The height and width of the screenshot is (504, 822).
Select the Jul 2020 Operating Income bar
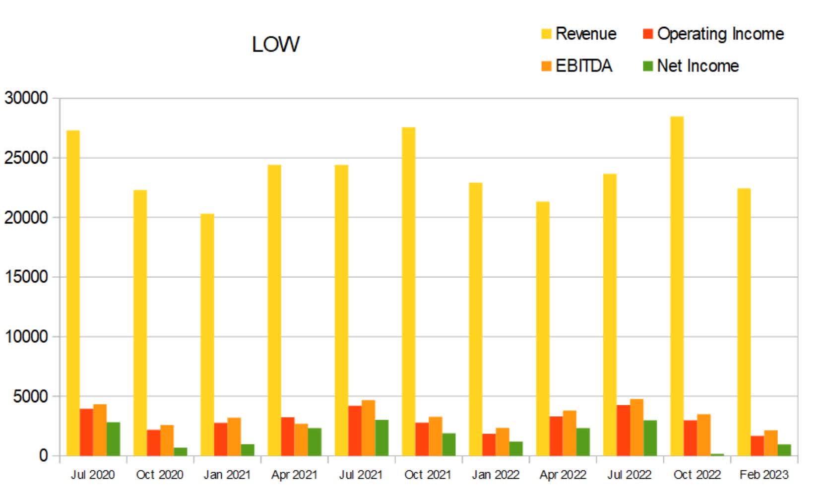[x=86, y=433]
